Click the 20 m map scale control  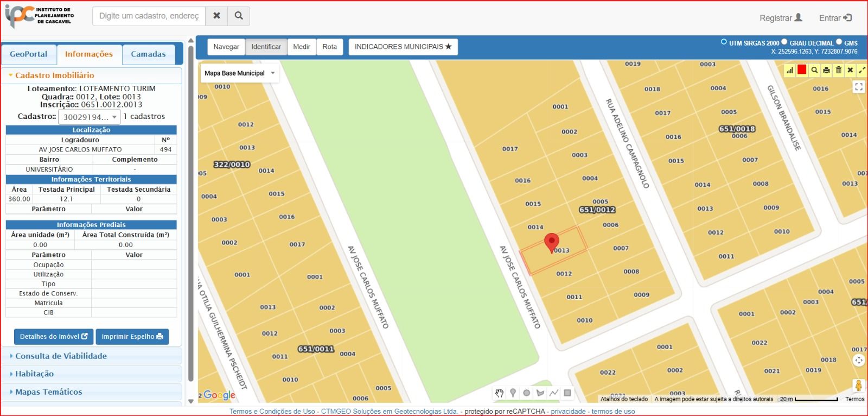809,399
